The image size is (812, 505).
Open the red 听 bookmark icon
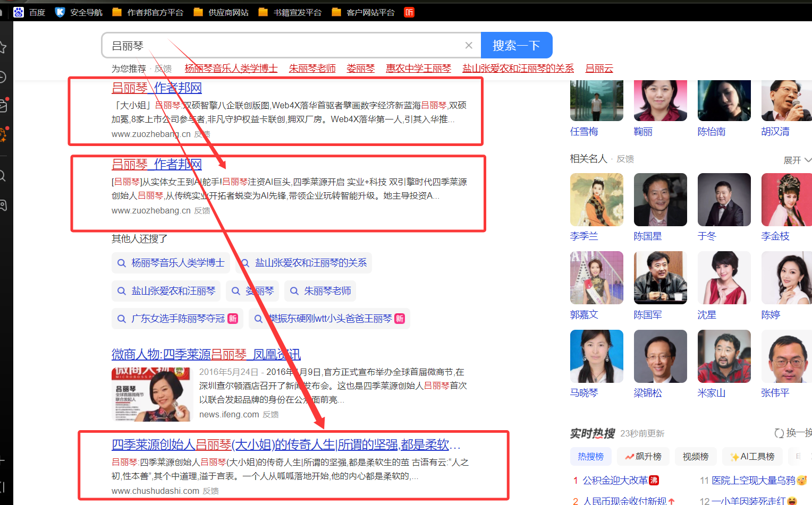pos(409,12)
